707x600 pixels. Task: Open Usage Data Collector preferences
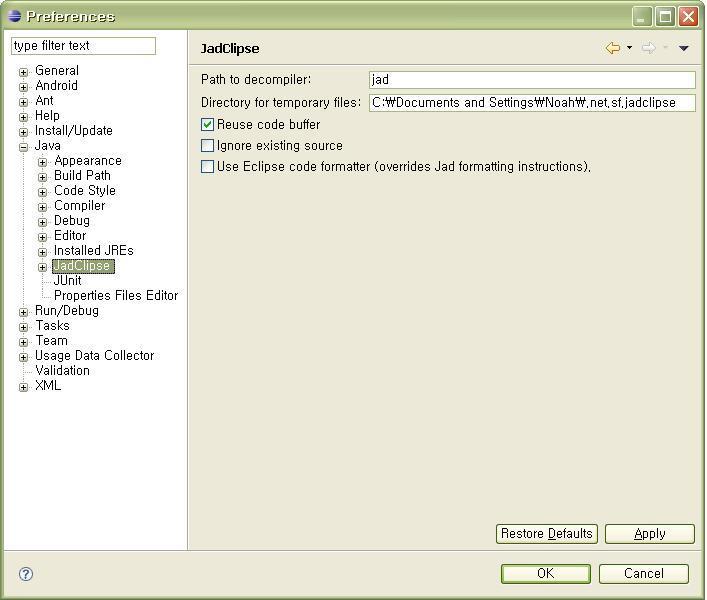point(95,356)
